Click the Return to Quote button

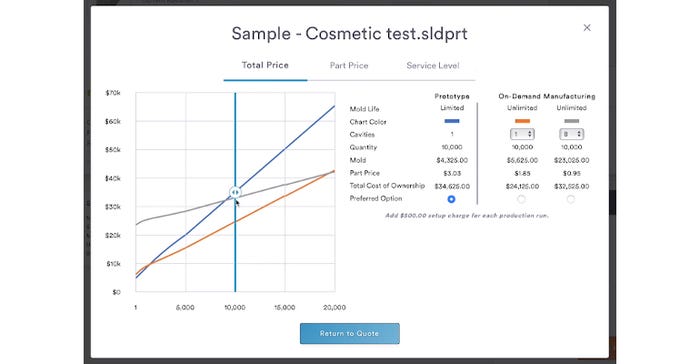[350, 334]
